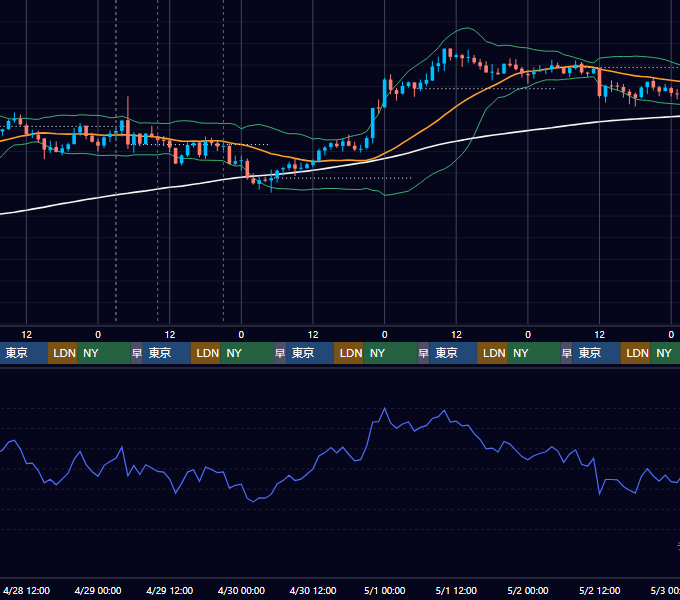Click the 早 early-session block after 4/29 NY
Viewport: 680px width, 600px height.
coord(137,353)
